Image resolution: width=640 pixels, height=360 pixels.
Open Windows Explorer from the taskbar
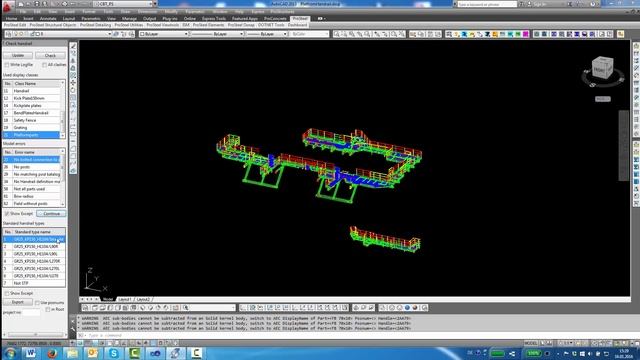click(x=72, y=353)
